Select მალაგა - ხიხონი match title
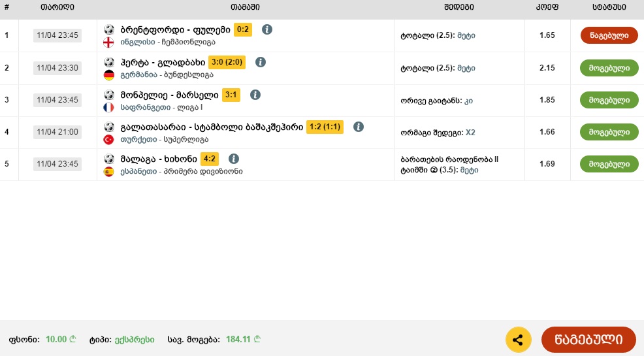Viewport: 644px width, 356px height. click(159, 159)
